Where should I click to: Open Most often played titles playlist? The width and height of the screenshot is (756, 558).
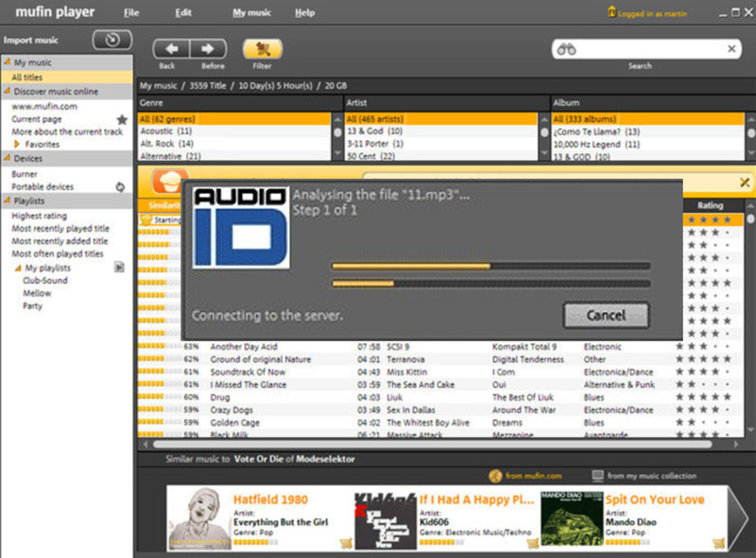pyautogui.click(x=58, y=253)
